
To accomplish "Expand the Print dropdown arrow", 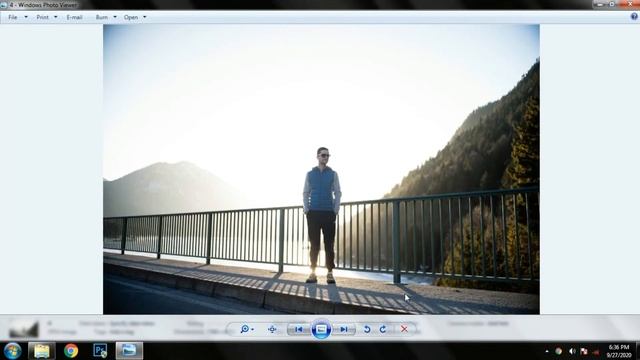I will pyautogui.click(x=56, y=17).
